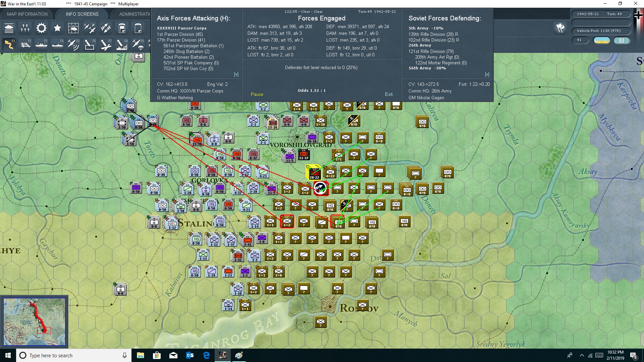Open the order of battle tank list icon
The width and height of the screenshot is (644, 362).
pos(9,28)
